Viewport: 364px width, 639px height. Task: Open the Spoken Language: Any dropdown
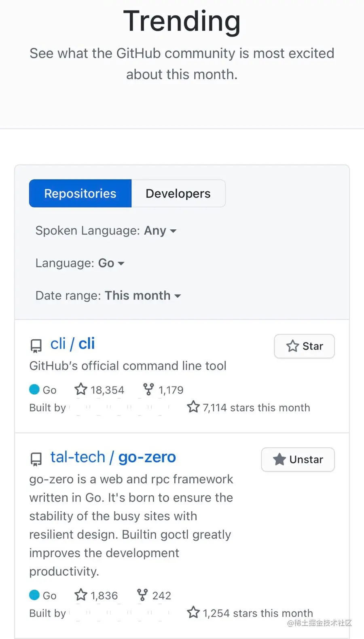(x=106, y=231)
